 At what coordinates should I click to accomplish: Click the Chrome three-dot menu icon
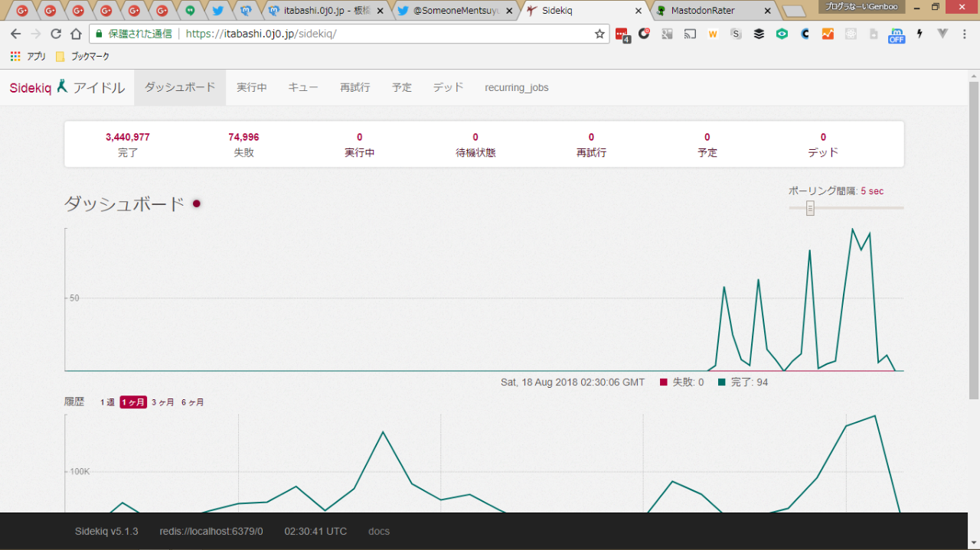tap(965, 34)
